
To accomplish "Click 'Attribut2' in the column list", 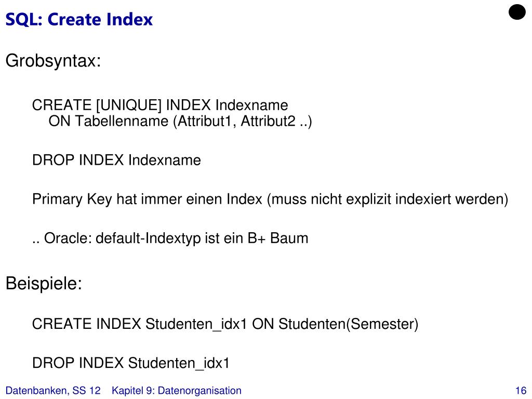I will 268,121.
